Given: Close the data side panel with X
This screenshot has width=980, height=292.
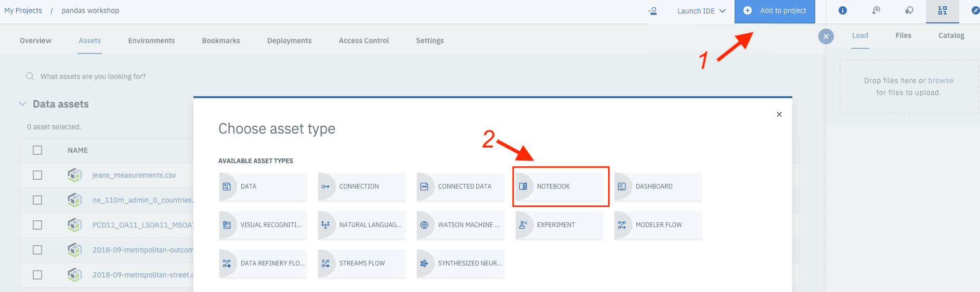Looking at the screenshot, I should (x=826, y=36).
